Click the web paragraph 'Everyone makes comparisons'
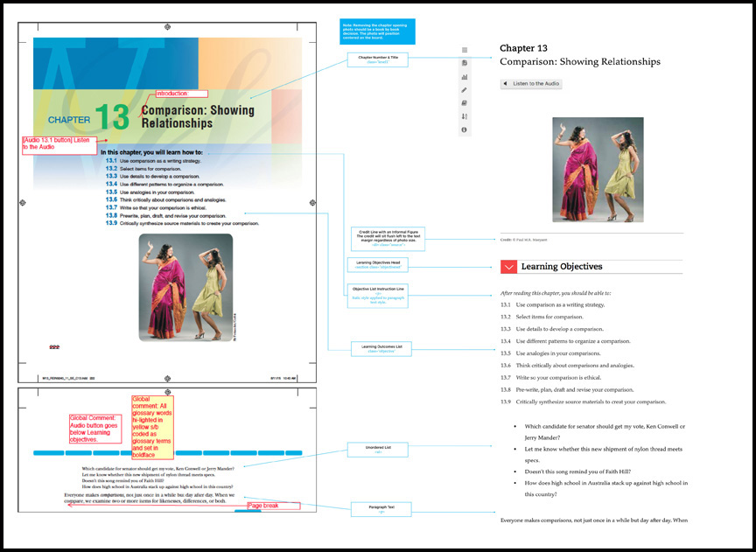The image size is (756, 552). (594, 521)
